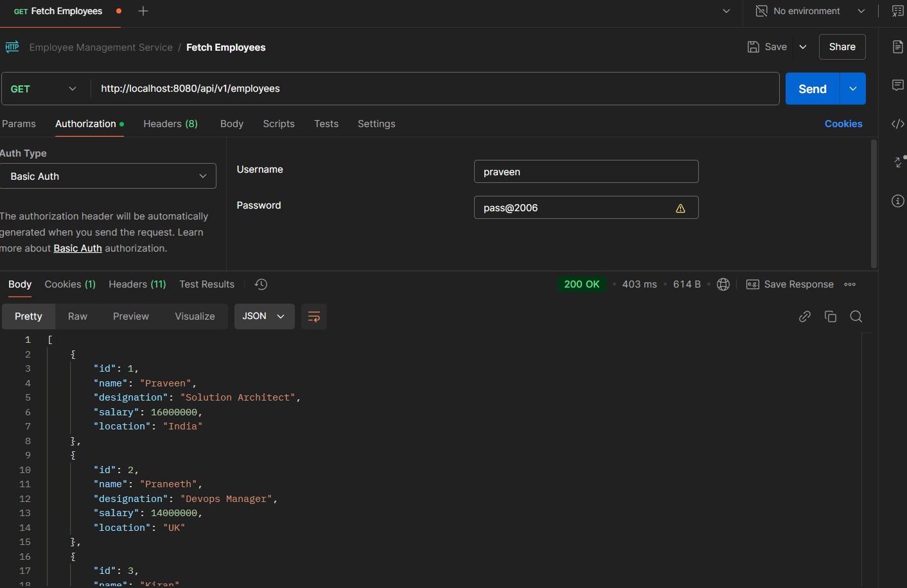The image size is (907, 588).
Task: Expand the Send options arrow
Action: [x=853, y=89]
